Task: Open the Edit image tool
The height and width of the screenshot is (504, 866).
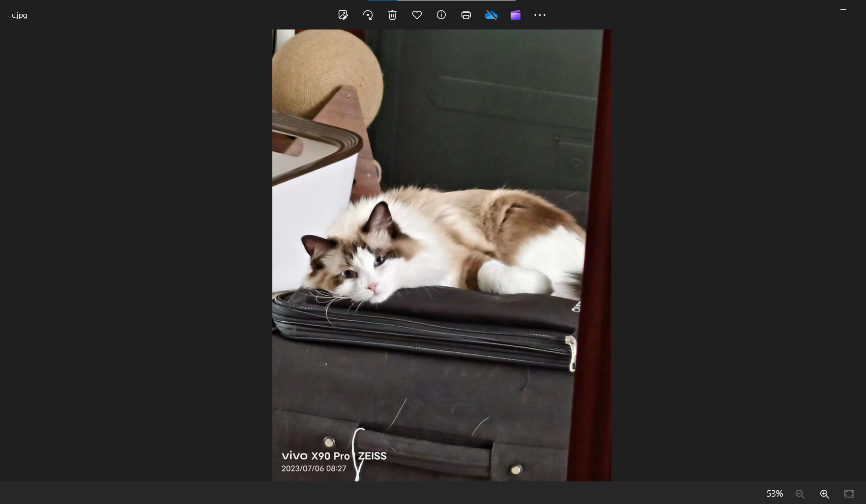Action: (x=343, y=15)
